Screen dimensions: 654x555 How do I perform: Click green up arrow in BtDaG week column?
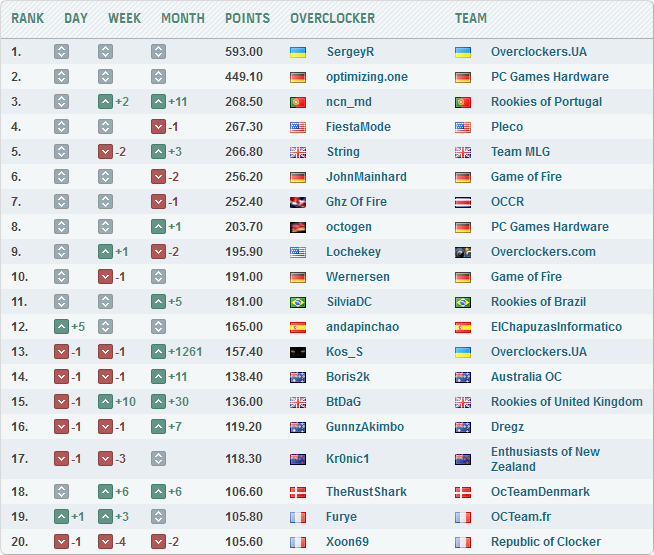106,402
